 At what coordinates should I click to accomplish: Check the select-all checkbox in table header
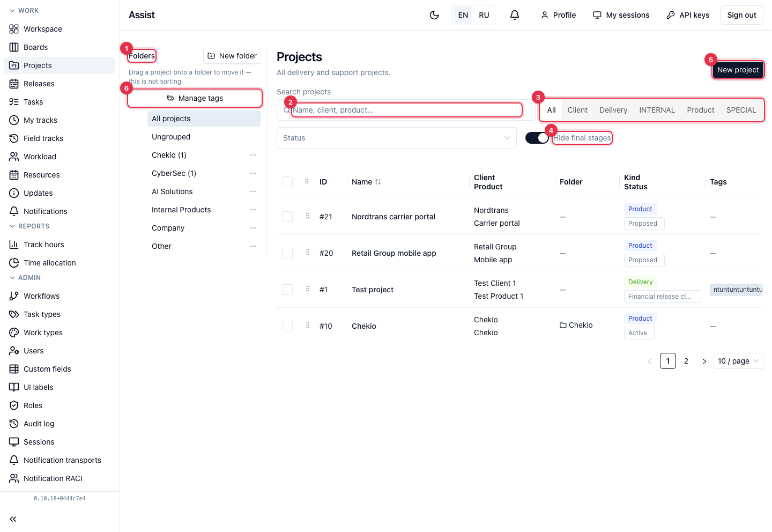[287, 182]
